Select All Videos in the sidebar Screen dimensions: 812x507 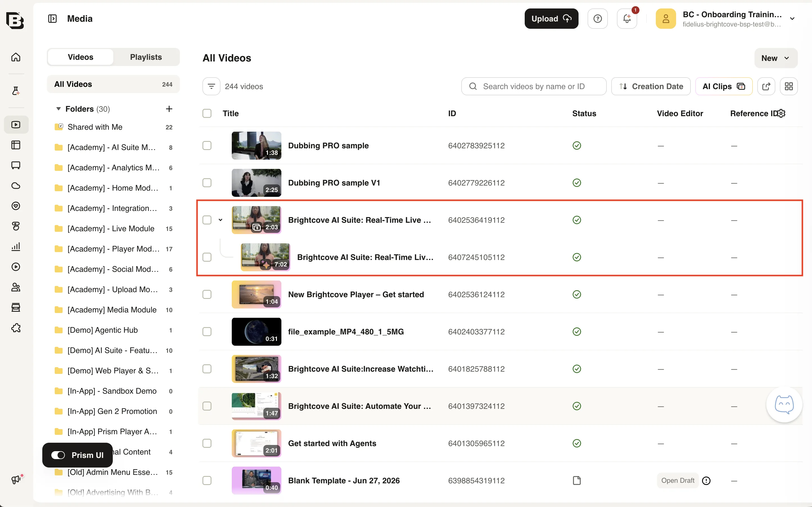pyautogui.click(x=113, y=84)
